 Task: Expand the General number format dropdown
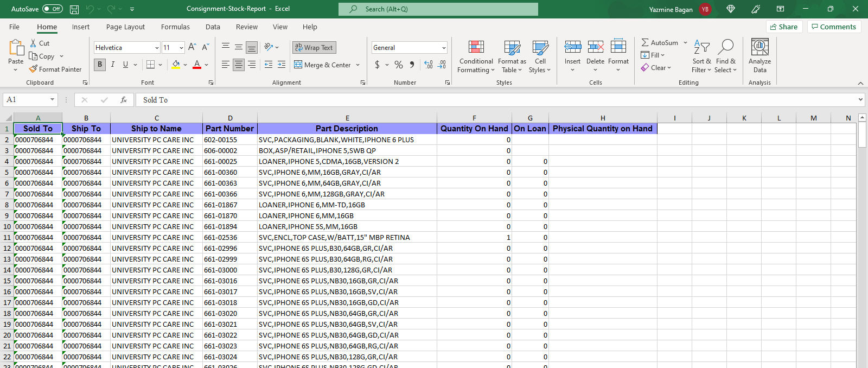pos(444,48)
